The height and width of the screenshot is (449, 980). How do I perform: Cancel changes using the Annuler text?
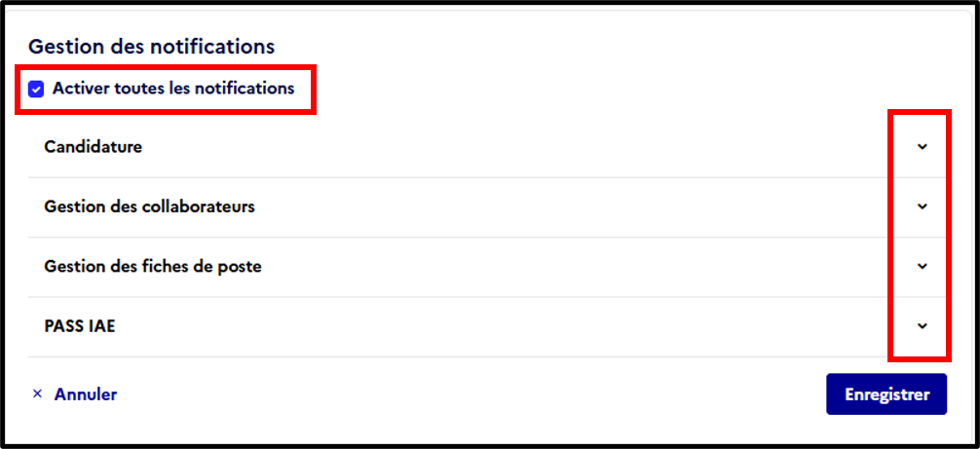86,394
